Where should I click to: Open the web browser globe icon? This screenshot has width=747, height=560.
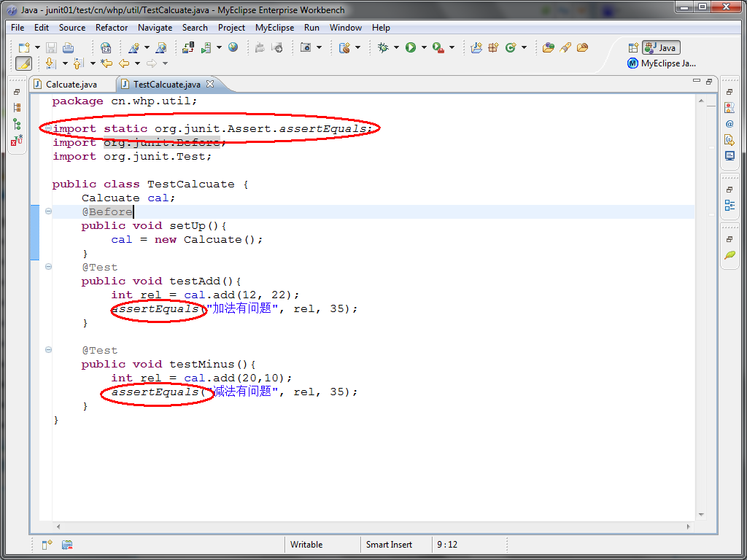coord(233,47)
